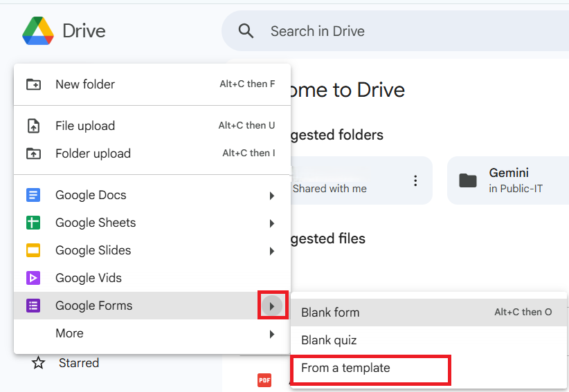The image size is (569, 392).
Task: Click the blue Google Docs icon
Action: point(33,195)
